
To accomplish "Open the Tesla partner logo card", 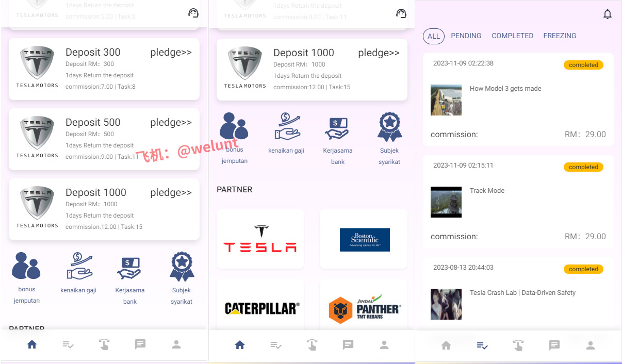I will point(260,239).
